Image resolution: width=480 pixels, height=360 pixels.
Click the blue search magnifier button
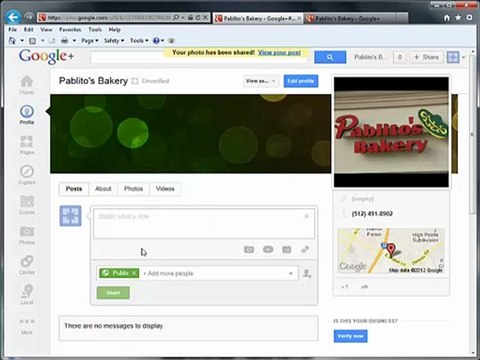coord(330,57)
